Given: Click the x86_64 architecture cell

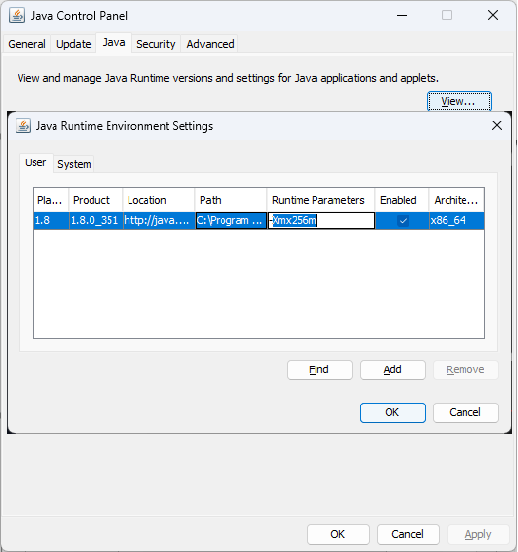Looking at the screenshot, I should (457, 221).
